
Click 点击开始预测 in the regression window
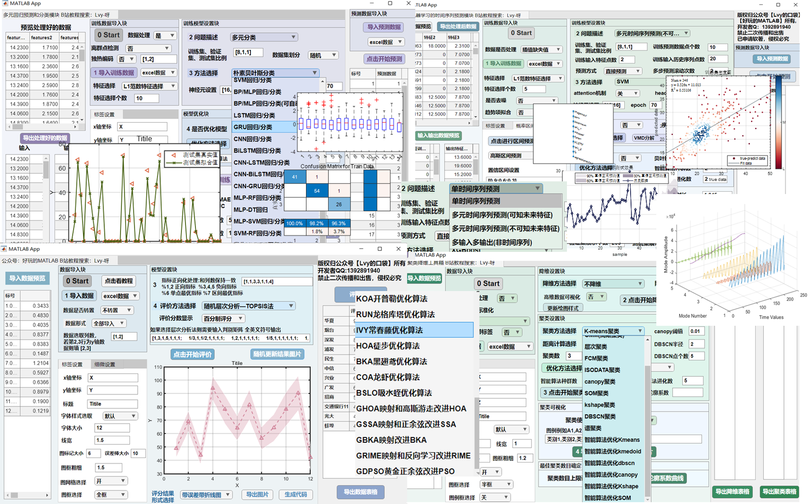pos(384,59)
